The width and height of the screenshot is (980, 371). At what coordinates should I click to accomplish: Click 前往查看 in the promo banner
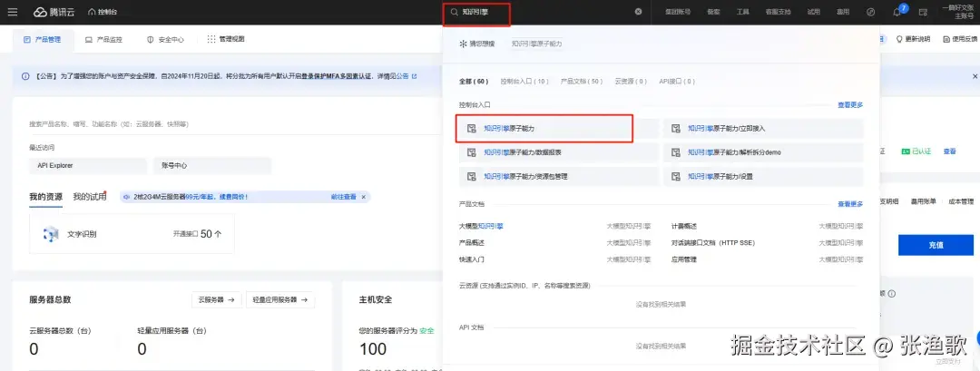(343, 197)
